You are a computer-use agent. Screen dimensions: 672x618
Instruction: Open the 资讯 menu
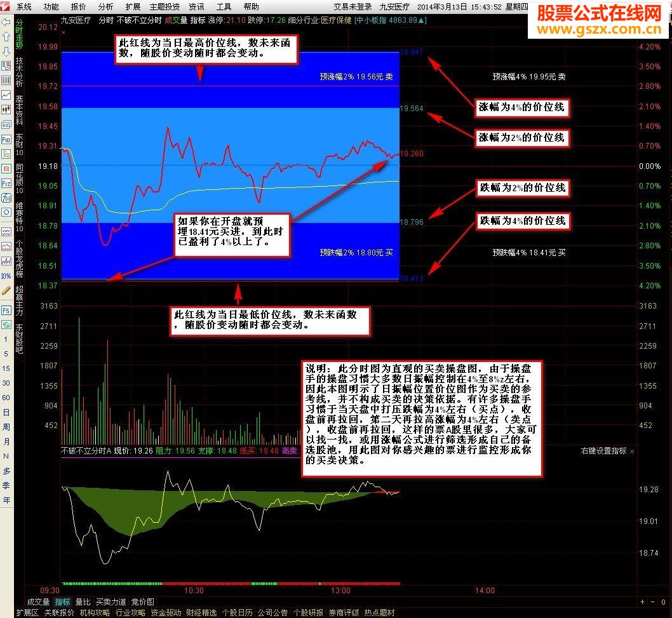pyautogui.click(x=196, y=7)
